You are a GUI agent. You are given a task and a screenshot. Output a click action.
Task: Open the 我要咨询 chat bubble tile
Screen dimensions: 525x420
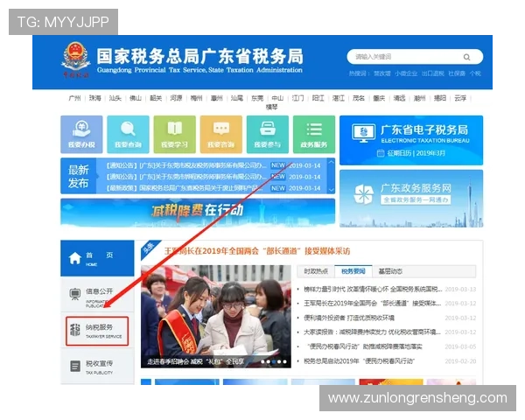pyautogui.click(x=221, y=134)
